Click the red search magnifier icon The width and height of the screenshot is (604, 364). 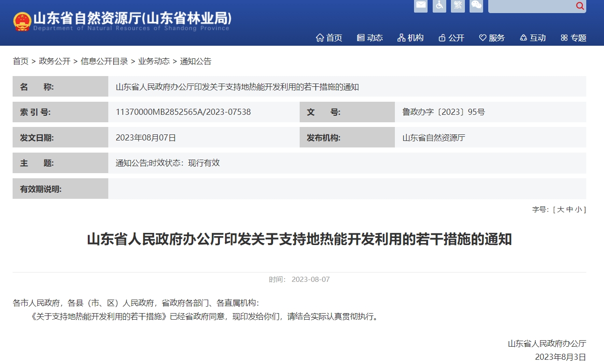pos(579,6)
